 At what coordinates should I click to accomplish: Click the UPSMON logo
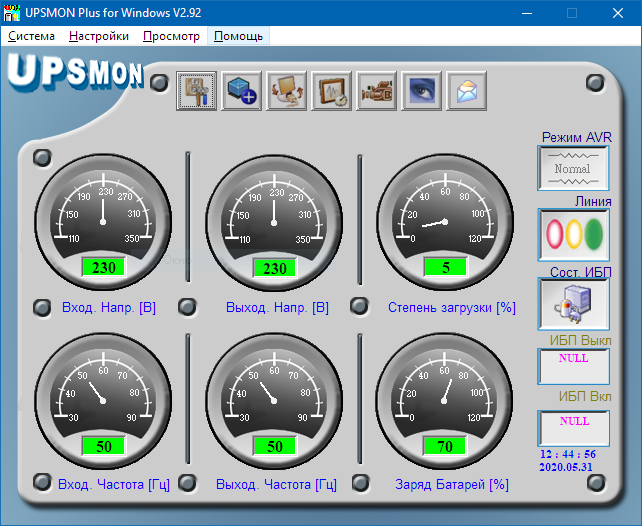[76, 72]
